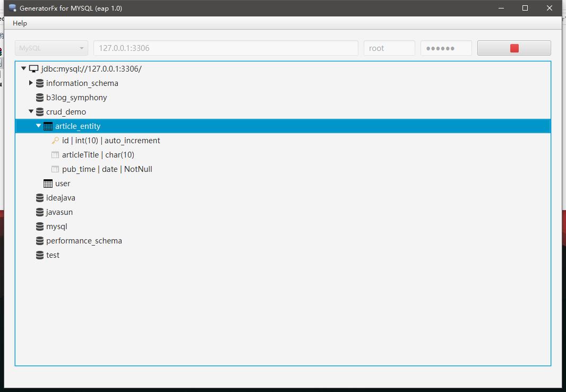
Task: Select performance_schema database label
Action: point(84,241)
